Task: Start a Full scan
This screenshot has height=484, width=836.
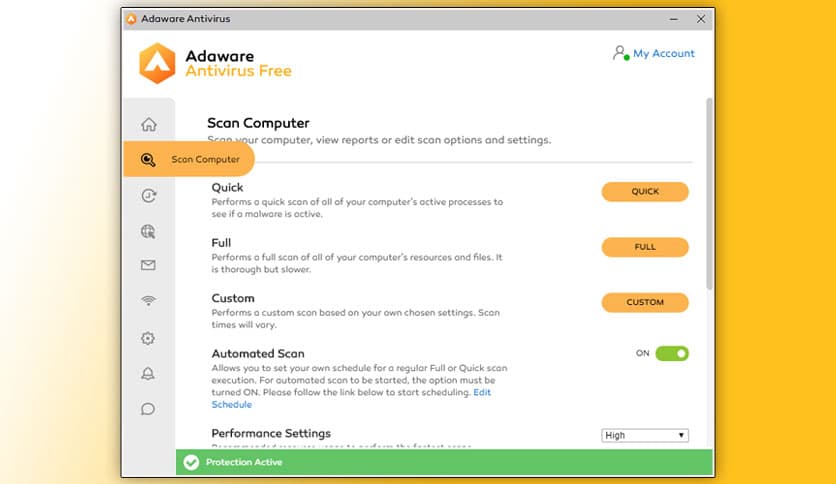Action: tap(645, 247)
